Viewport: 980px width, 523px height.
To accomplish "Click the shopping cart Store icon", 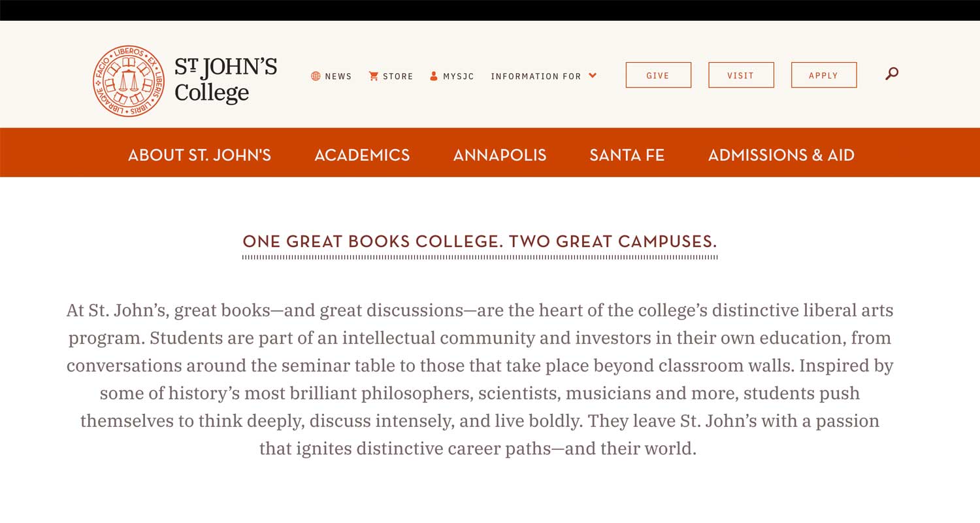I will click(x=374, y=76).
